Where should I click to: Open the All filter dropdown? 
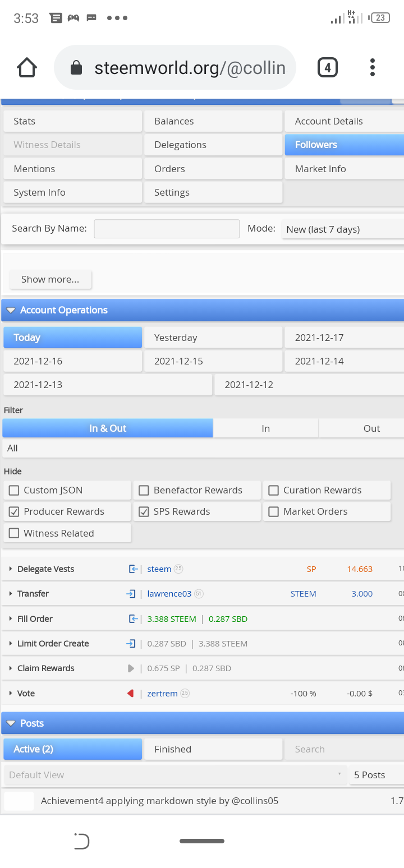[203, 449]
